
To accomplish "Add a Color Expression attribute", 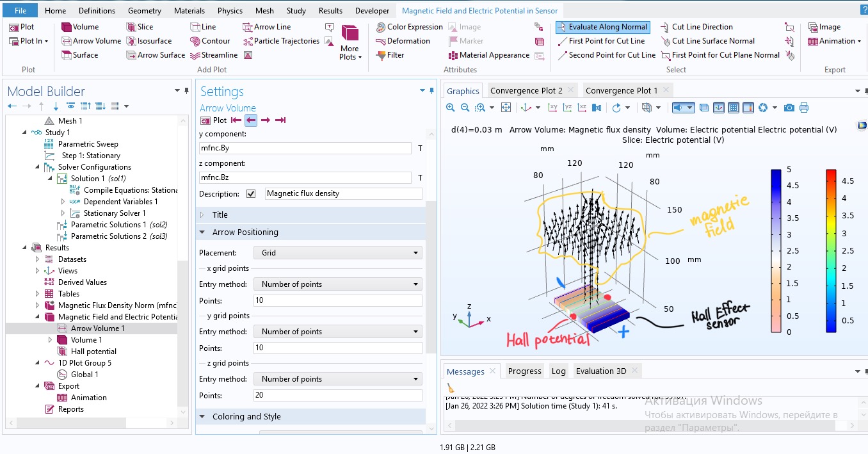I will click(x=409, y=27).
